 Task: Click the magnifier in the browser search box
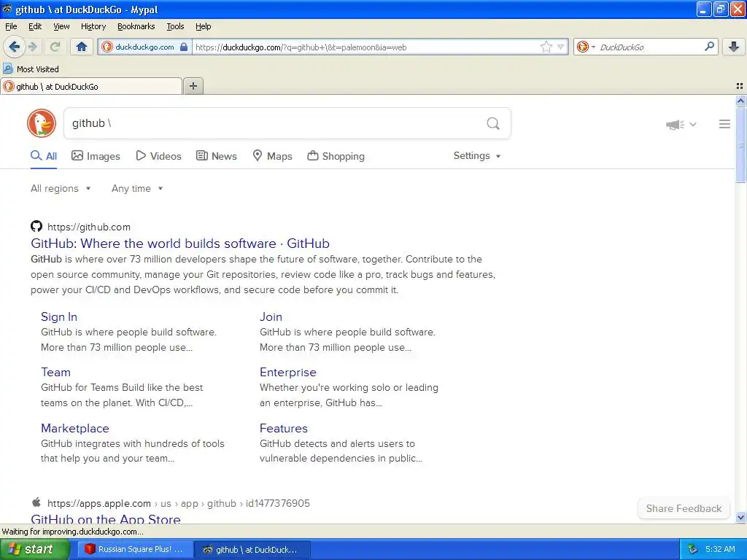709,47
